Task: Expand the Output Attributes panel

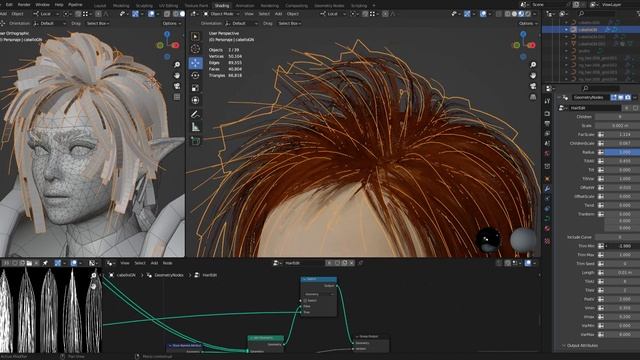Action: pyautogui.click(x=582, y=346)
